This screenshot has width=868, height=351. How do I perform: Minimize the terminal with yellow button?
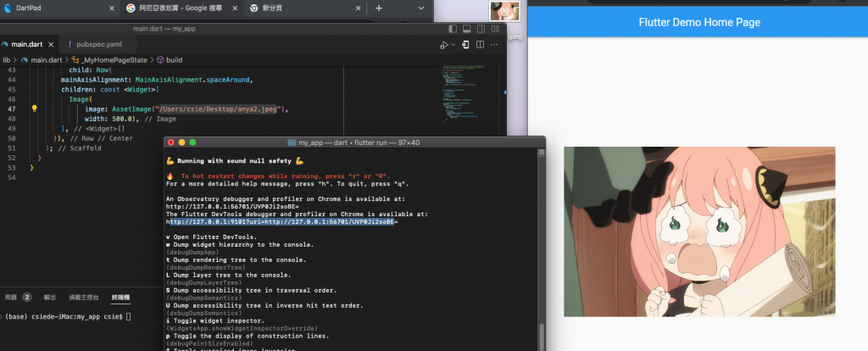[x=181, y=142]
